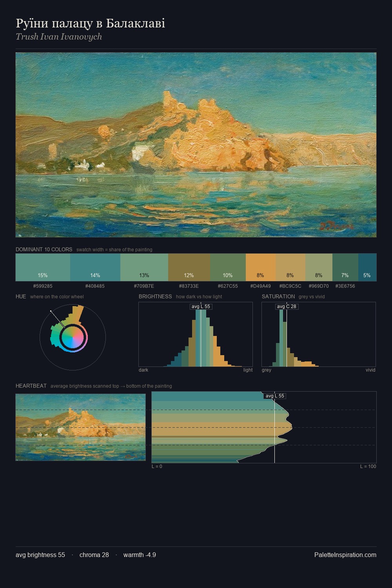Viewport: 392px width, 588px height.
Task: Click hex code #627C55 label
Action: tap(228, 286)
